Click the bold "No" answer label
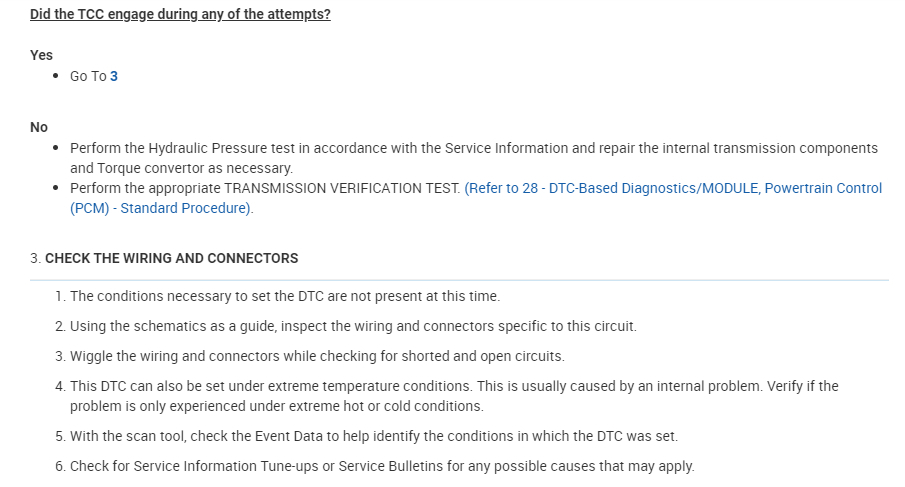Screen dimensions: 905x487 pyautogui.click(x=39, y=127)
